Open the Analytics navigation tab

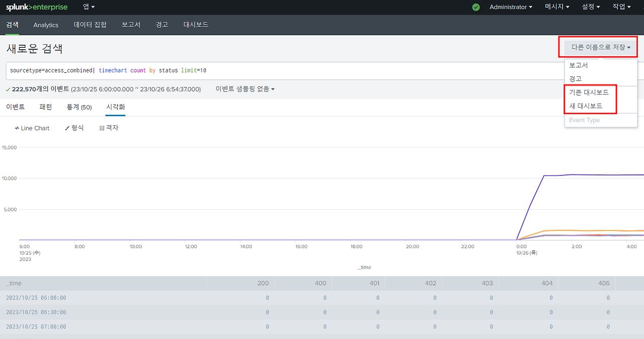pos(46,25)
